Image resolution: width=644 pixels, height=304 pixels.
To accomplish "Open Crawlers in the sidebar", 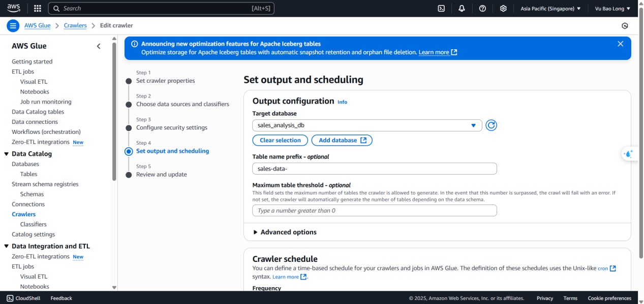I will pyautogui.click(x=24, y=214).
